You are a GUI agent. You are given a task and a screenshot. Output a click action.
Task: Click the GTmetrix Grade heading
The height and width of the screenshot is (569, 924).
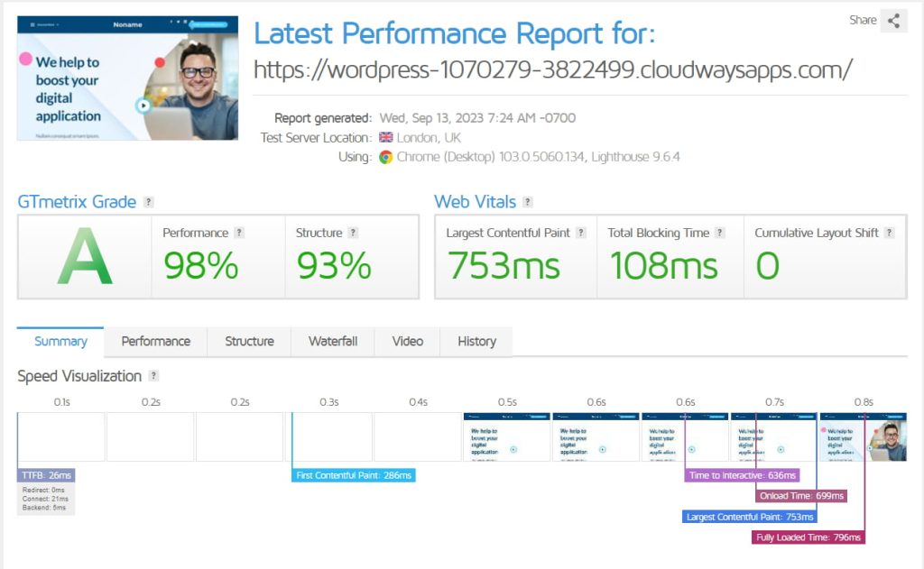(x=77, y=202)
